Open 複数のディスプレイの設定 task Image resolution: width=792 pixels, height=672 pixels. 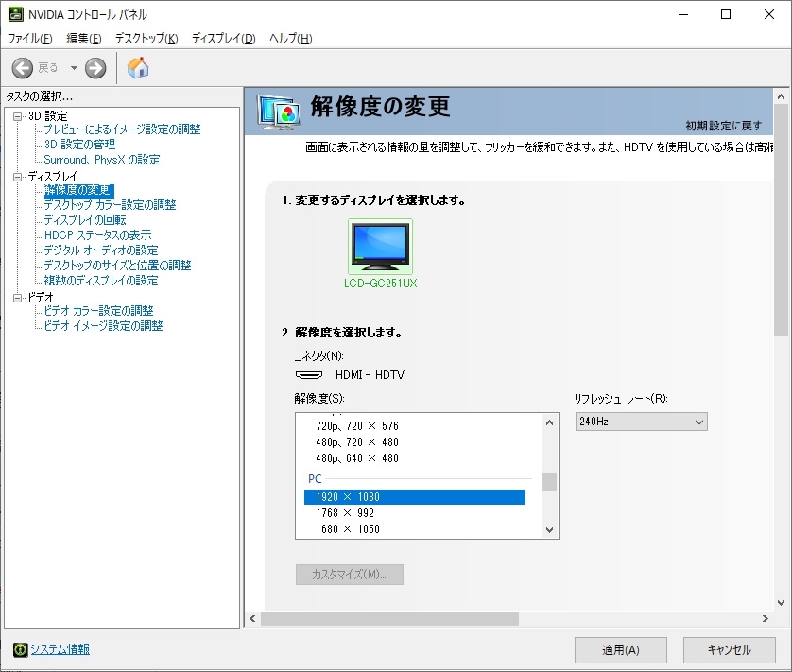pyautogui.click(x=101, y=281)
